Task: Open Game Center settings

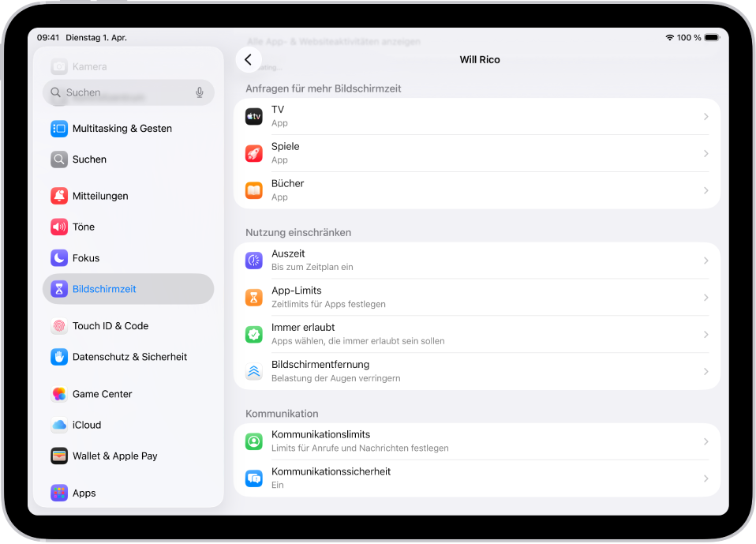Action: [129, 394]
